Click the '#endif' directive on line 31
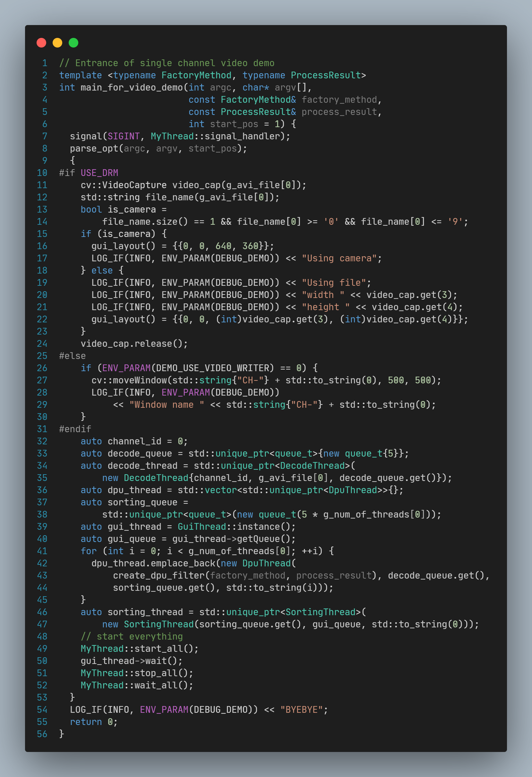The width and height of the screenshot is (532, 777). [x=75, y=429]
